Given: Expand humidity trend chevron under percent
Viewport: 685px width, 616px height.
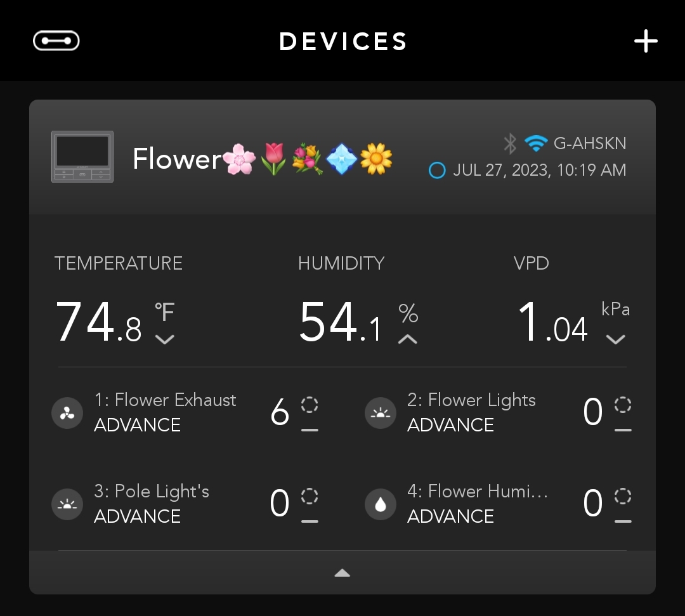Looking at the screenshot, I should (x=408, y=339).
